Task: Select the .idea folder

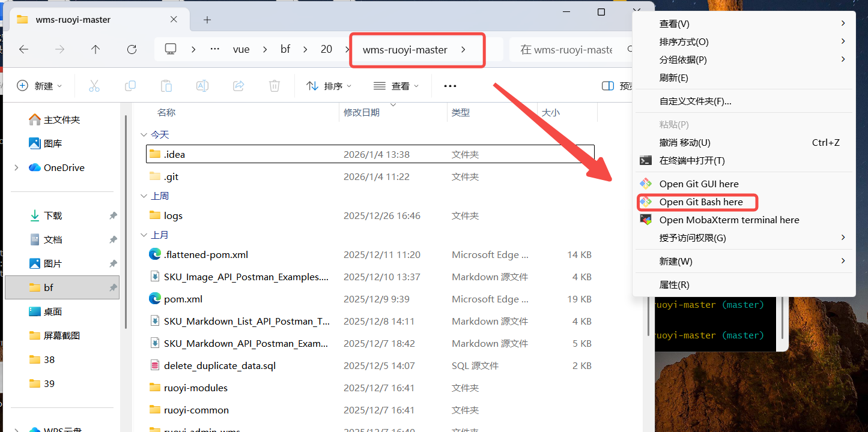Action: pos(370,154)
